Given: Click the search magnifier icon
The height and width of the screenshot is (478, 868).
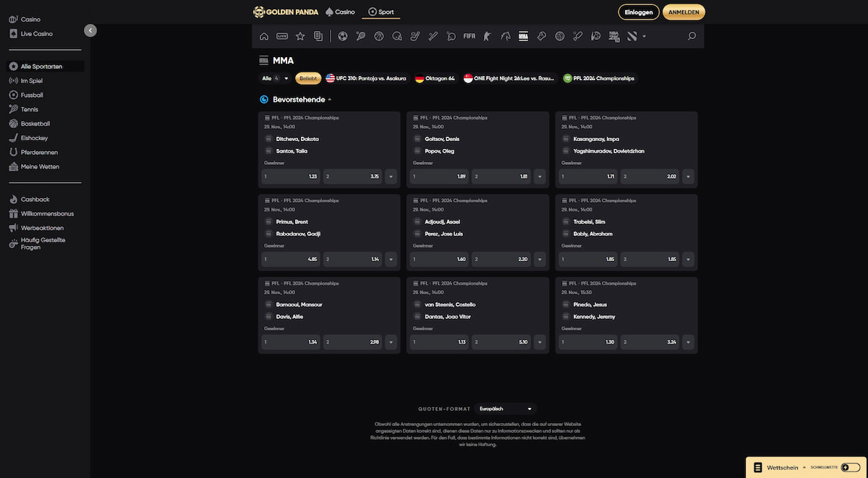Looking at the screenshot, I should (x=692, y=36).
